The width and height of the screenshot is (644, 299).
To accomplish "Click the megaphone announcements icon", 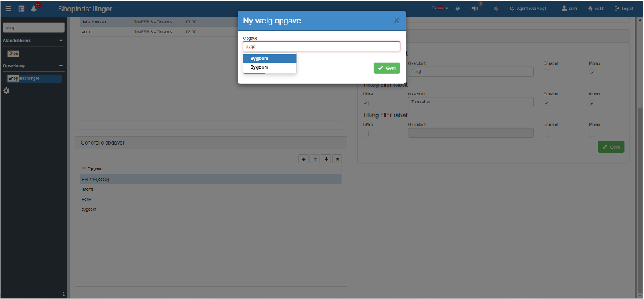I will click(x=475, y=9).
